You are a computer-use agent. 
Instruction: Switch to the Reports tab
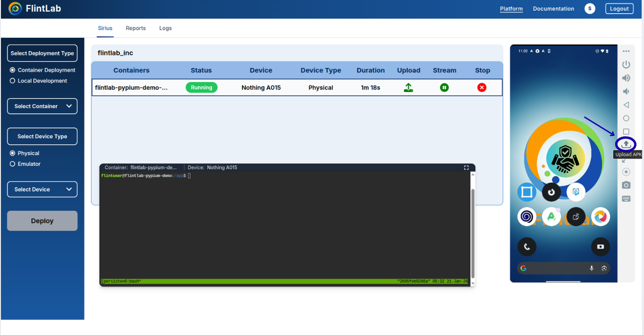[x=136, y=28]
